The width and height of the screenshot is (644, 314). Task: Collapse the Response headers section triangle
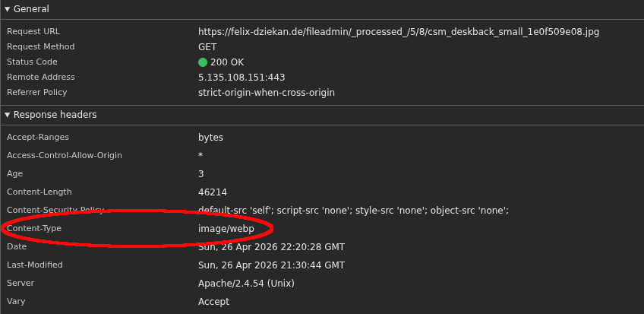[7, 115]
